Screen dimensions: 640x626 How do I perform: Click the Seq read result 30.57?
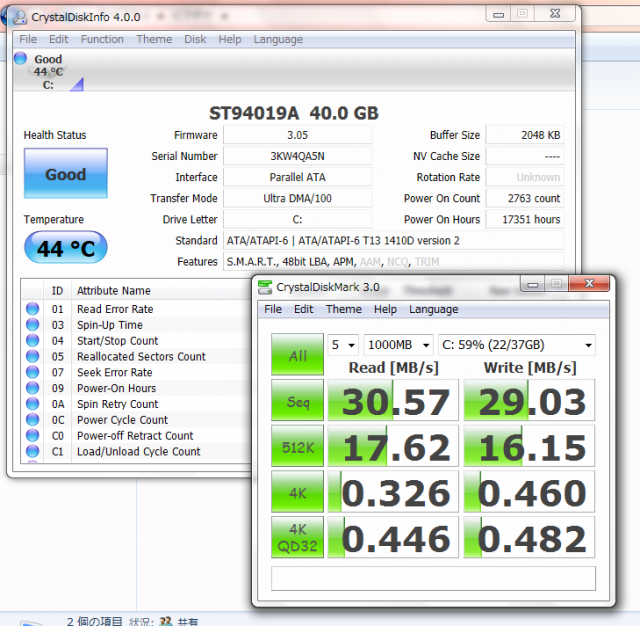pyautogui.click(x=393, y=400)
